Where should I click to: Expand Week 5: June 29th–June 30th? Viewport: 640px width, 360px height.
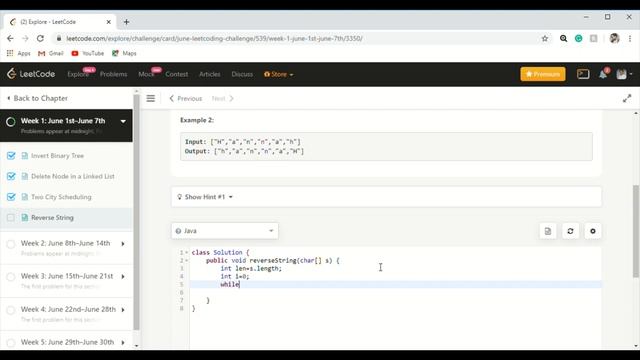click(x=123, y=342)
